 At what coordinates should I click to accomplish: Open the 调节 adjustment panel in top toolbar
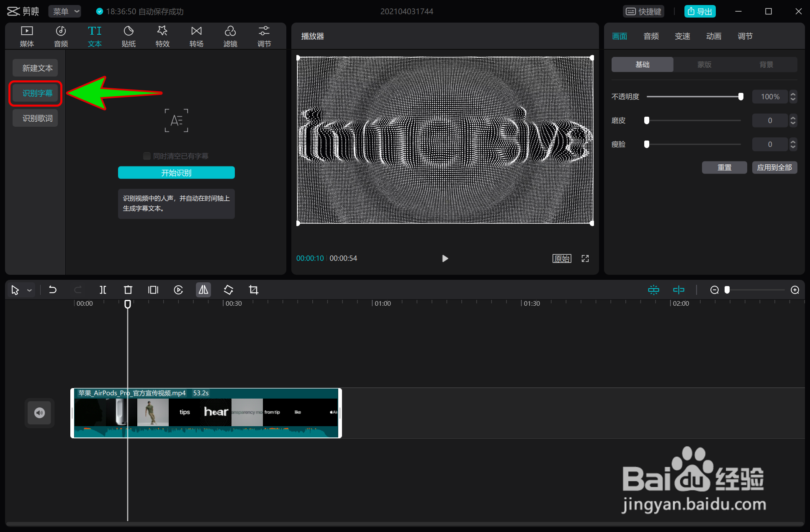264,36
